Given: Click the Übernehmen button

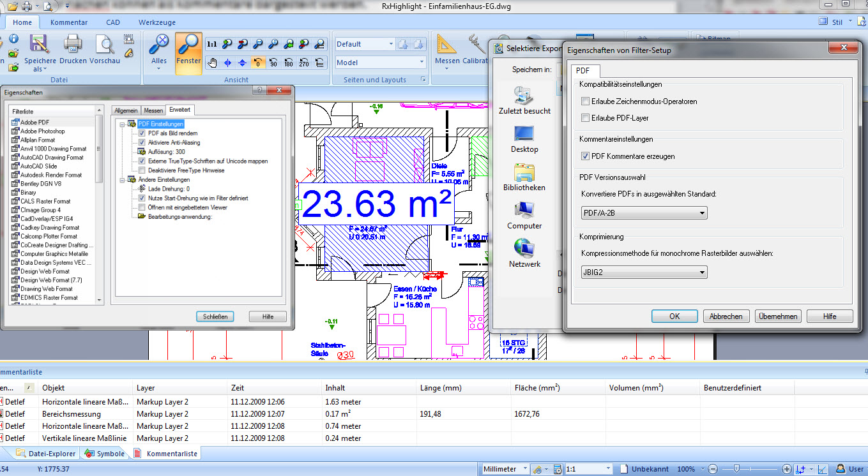Looking at the screenshot, I should coord(778,316).
